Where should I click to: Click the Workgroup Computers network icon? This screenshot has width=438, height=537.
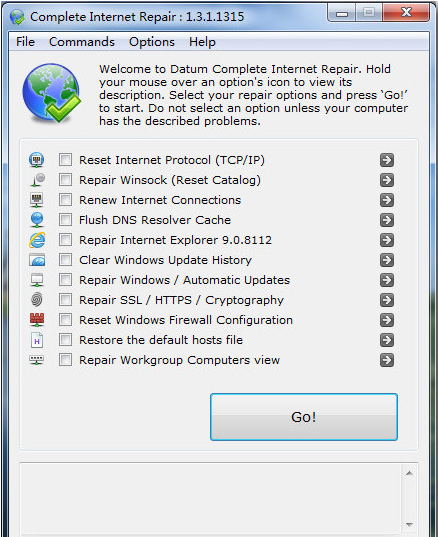coord(36,360)
